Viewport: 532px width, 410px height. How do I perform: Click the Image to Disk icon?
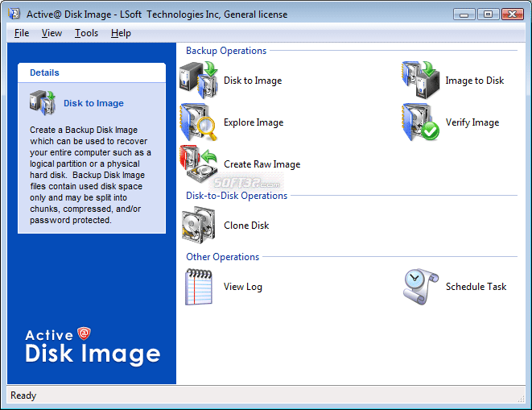click(421, 80)
